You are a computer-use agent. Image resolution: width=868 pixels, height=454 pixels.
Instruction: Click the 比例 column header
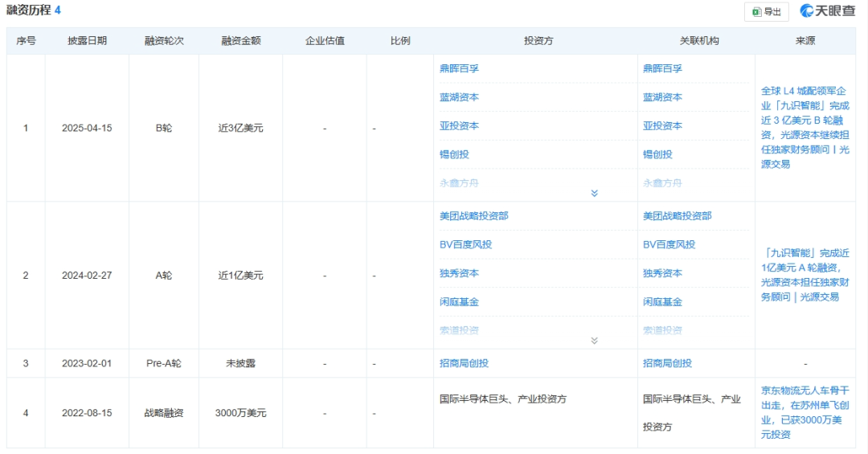400,41
